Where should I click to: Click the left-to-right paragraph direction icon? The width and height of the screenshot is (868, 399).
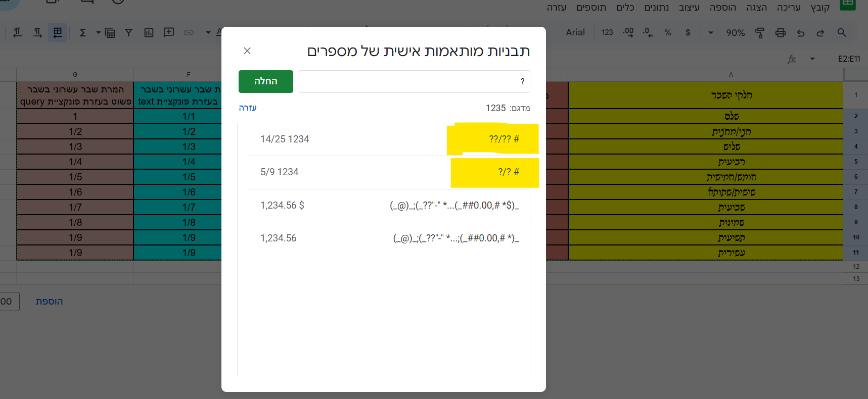tap(37, 33)
